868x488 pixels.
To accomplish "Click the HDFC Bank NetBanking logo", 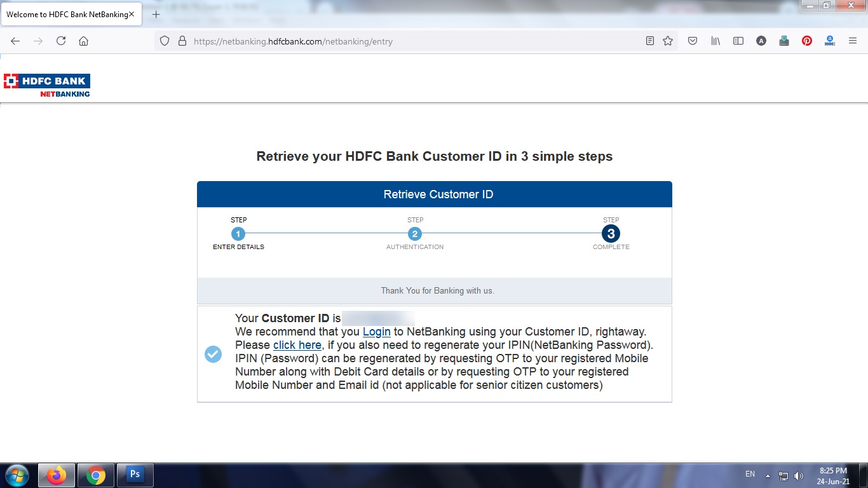I will (47, 85).
